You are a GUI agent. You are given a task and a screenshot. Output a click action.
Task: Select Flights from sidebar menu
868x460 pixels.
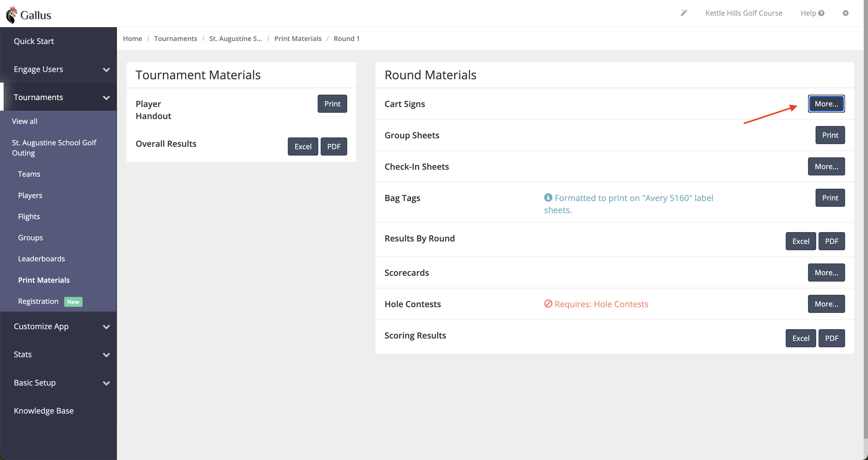(29, 216)
